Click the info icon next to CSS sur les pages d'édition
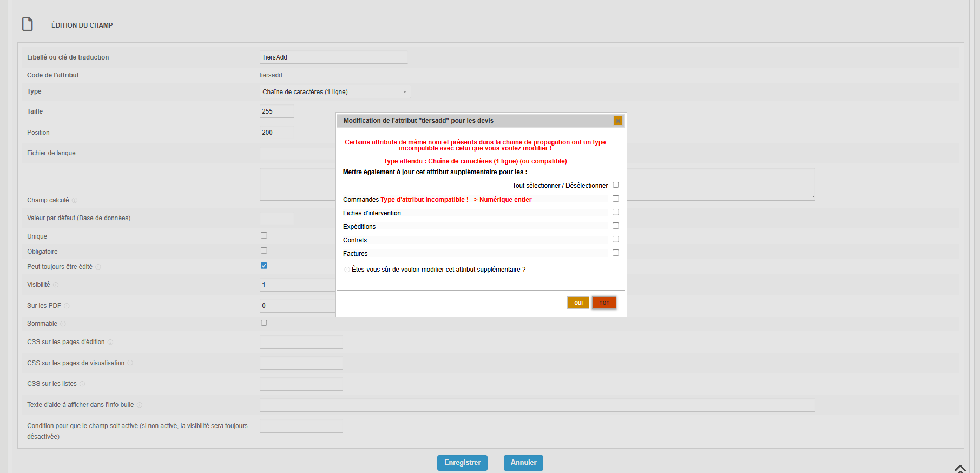The height and width of the screenshot is (473, 980). click(x=110, y=342)
